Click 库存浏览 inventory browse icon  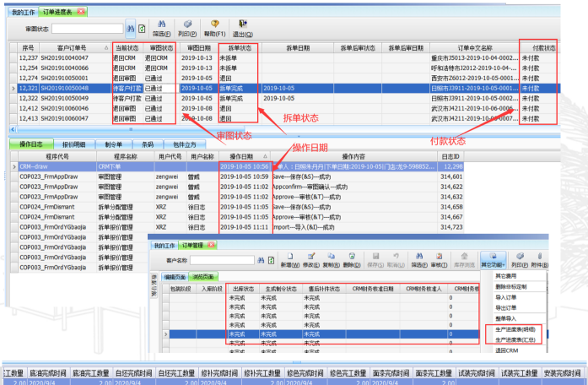[x=464, y=260]
